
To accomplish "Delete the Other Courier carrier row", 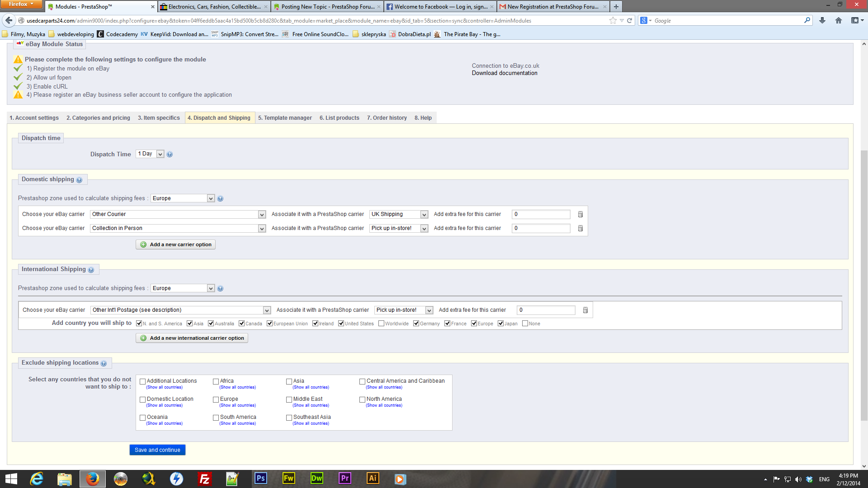I will coord(580,214).
